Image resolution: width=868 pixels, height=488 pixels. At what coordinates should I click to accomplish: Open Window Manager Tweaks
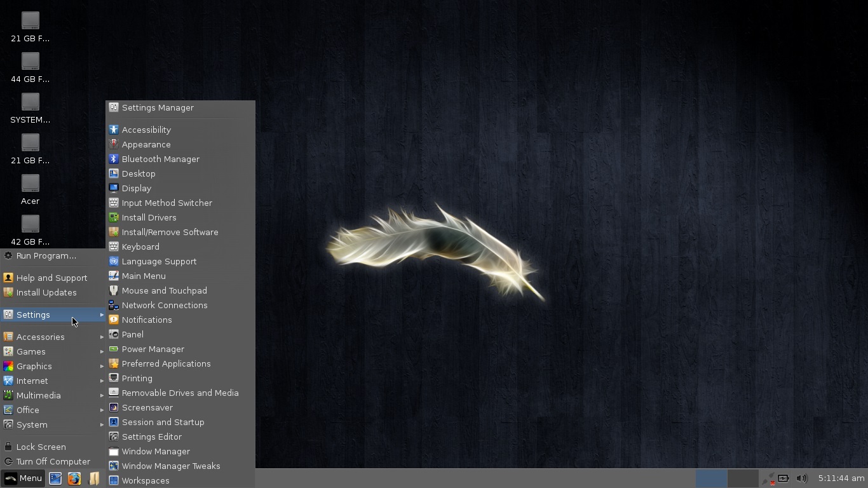point(180,466)
